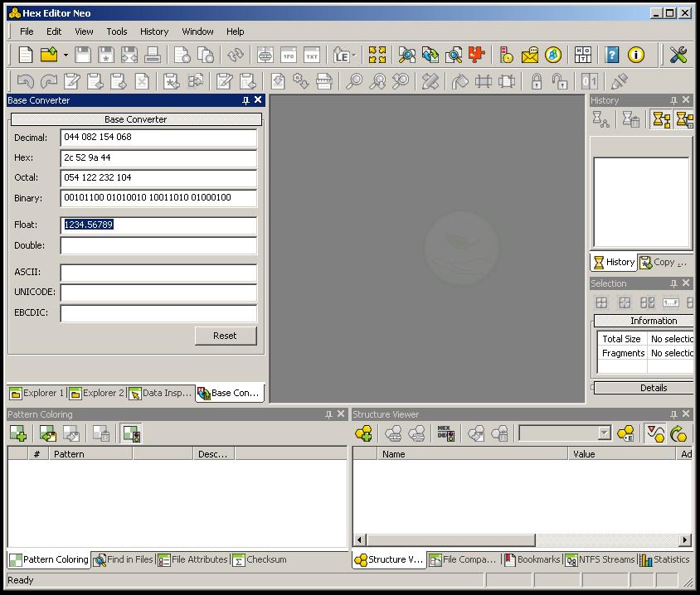Pin the Pattern Coloring panel

pyautogui.click(x=328, y=414)
